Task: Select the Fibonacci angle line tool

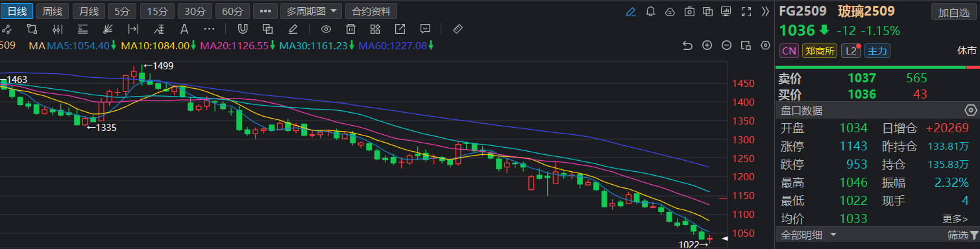Action: tap(158, 29)
